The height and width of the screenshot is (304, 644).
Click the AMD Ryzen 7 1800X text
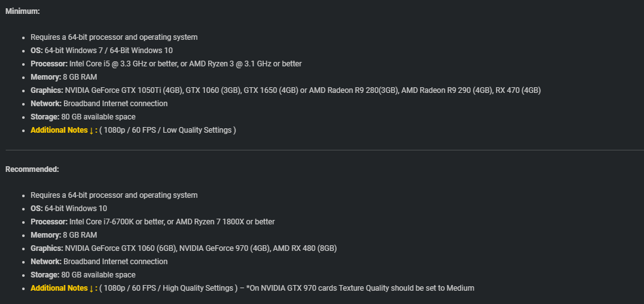[x=210, y=222]
